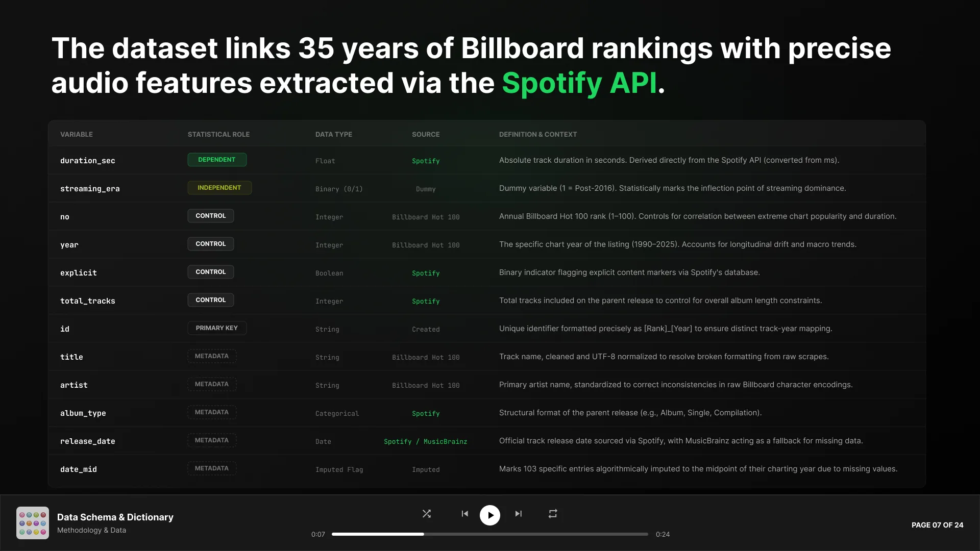Screen dimensions: 980x551
Task: Click the 0:07 elapsed time label
Action: [318, 534]
